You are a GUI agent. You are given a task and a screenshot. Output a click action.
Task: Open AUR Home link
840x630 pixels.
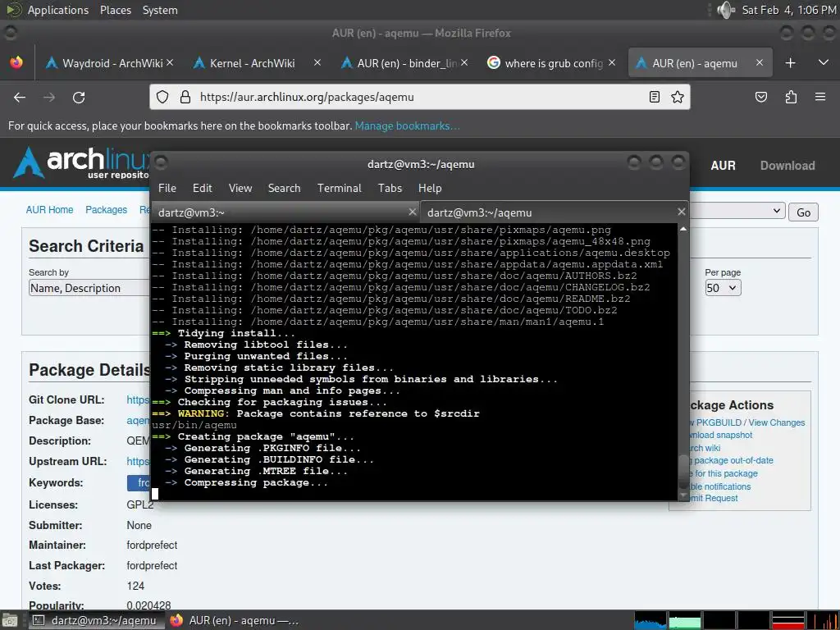[x=50, y=210]
